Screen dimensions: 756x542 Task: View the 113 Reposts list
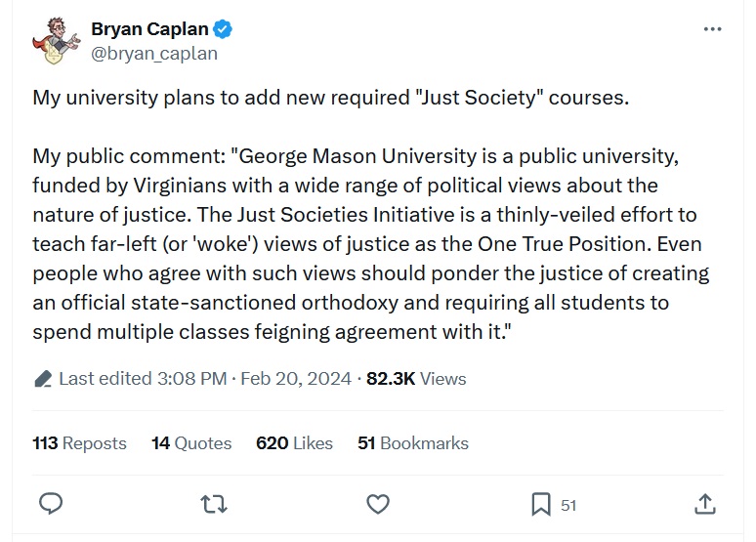coord(79,443)
